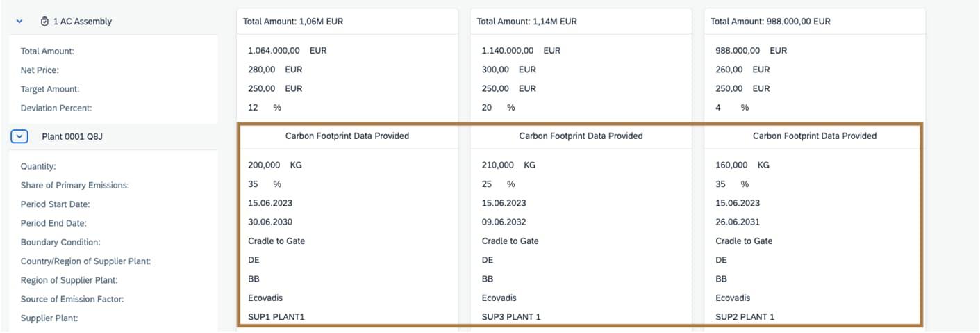Collapse the Plant 0001 Q8J section
980x333 pixels.
click(x=19, y=136)
